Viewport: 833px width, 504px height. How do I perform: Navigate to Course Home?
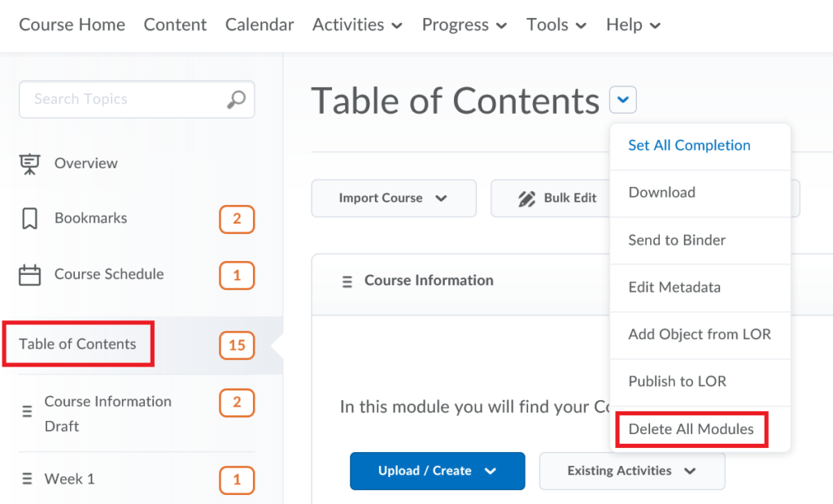click(72, 24)
